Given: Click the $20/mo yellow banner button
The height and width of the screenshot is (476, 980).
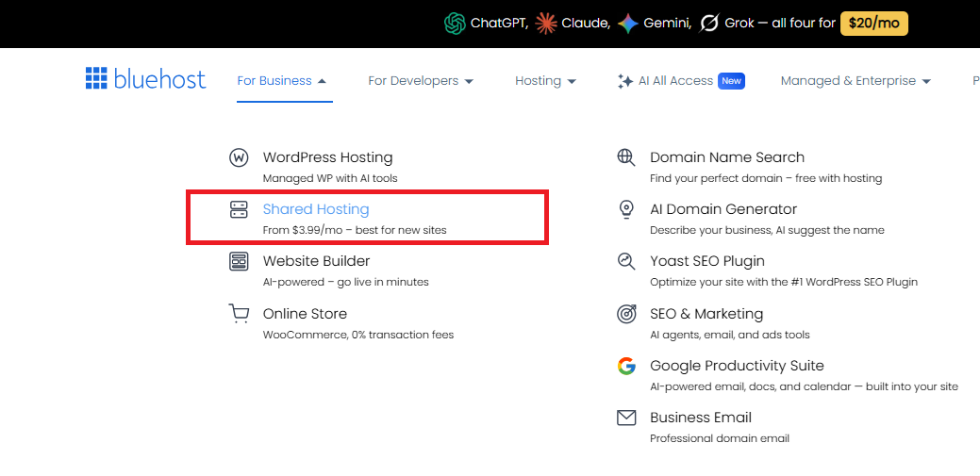Looking at the screenshot, I should 873,24.
